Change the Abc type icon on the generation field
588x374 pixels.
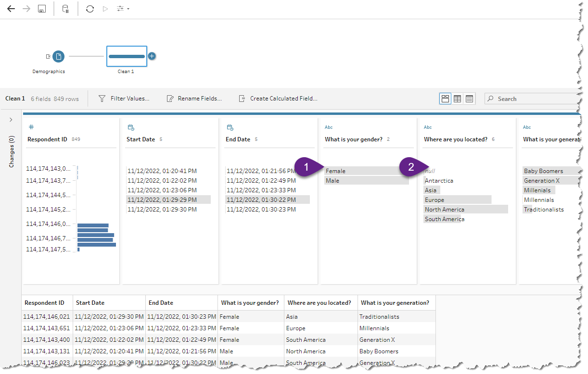(527, 127)
